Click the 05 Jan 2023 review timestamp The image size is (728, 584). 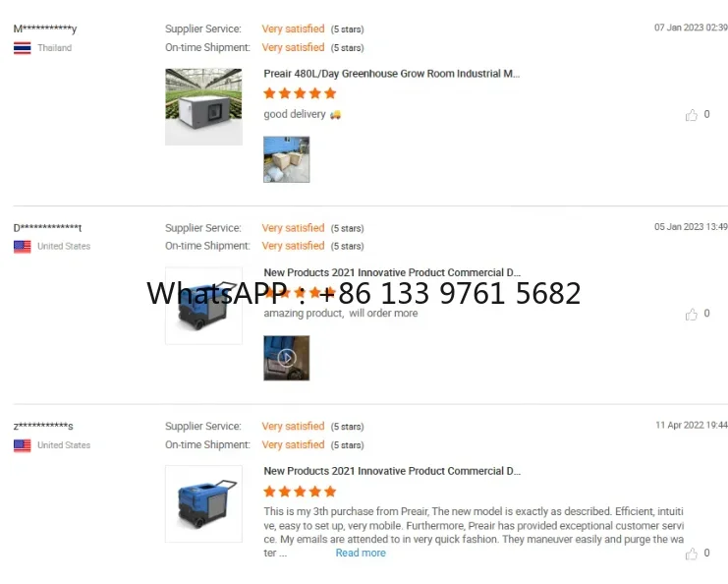(x=691, y=227)
